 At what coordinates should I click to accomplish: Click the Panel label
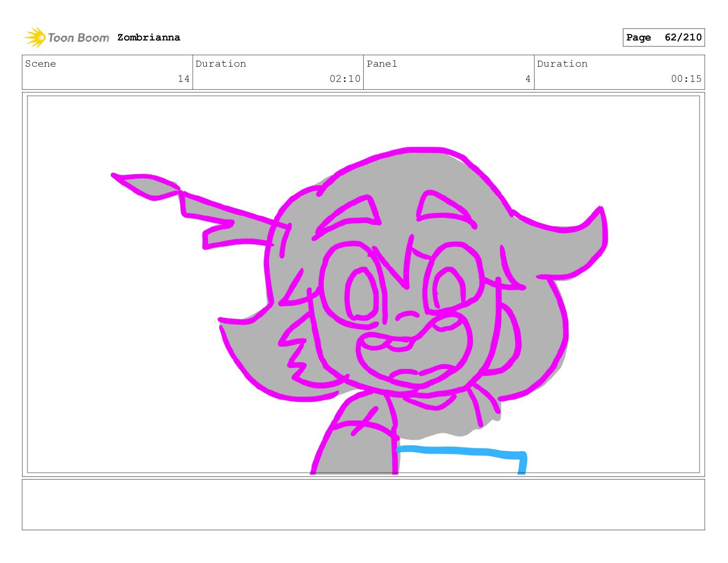tap(382, 63)
